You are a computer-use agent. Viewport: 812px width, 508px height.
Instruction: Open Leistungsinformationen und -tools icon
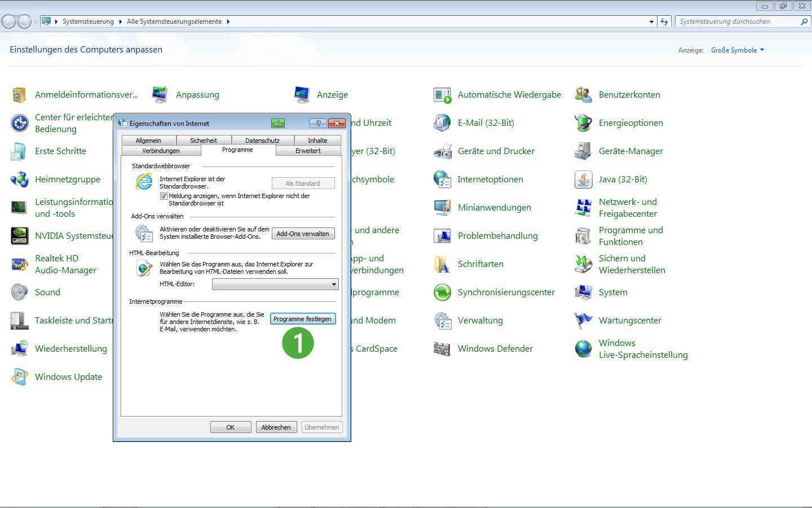[19, 208]
